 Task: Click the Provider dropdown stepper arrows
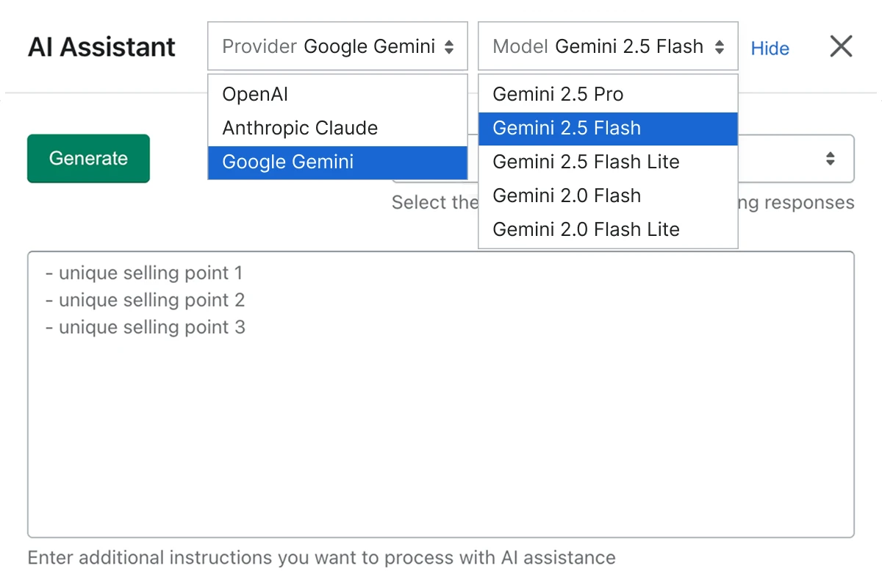(x=448, y=46)
